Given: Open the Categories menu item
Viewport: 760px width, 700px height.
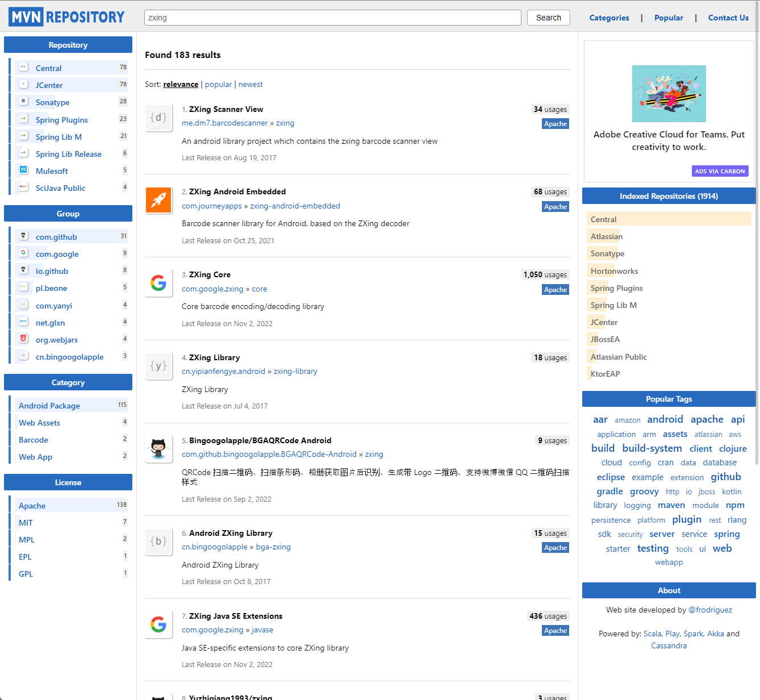Looking at the screenshot, I should [x=609, y=18].
